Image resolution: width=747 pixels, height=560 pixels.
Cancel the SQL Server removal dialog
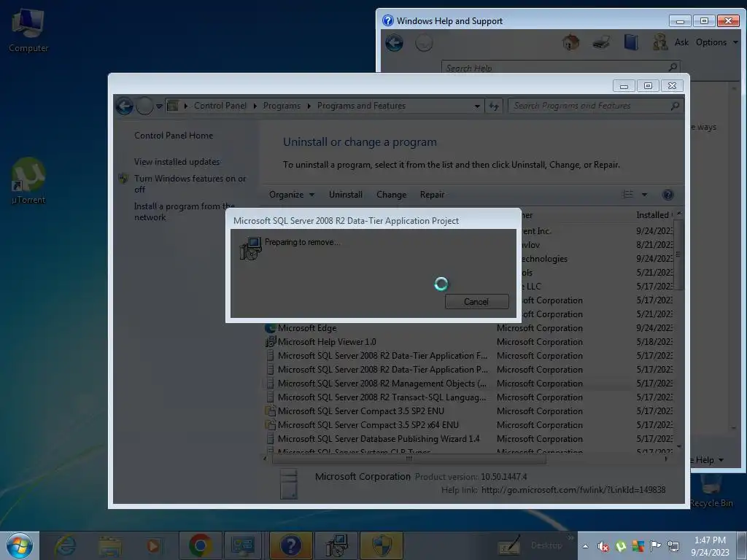click(x=476, y=301)
